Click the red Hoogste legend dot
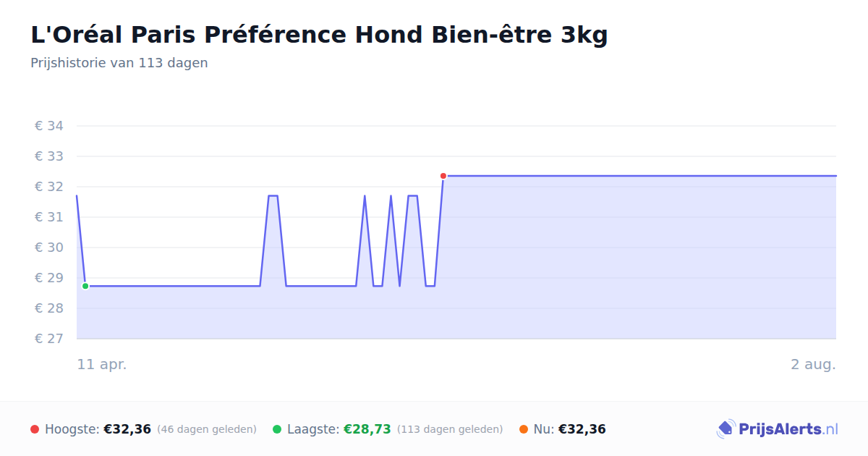868x456 pixels. (35, 429)
